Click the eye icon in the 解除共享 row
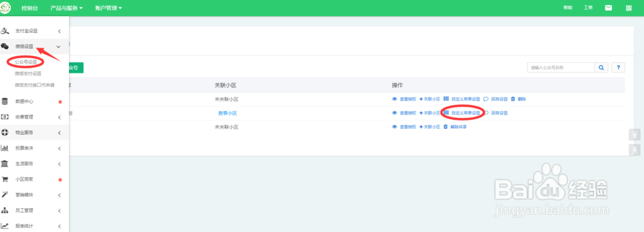This screenshot has height=232, width=644. (x=394, y=127)
